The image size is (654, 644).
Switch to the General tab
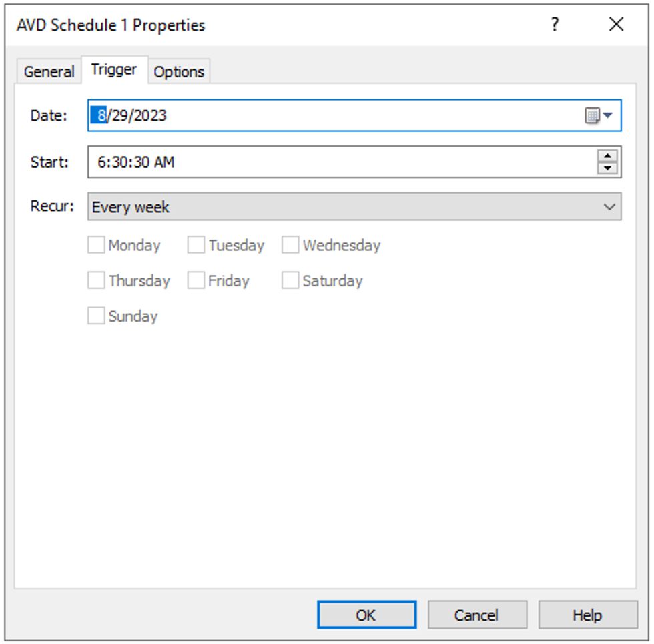pos(49,72)
